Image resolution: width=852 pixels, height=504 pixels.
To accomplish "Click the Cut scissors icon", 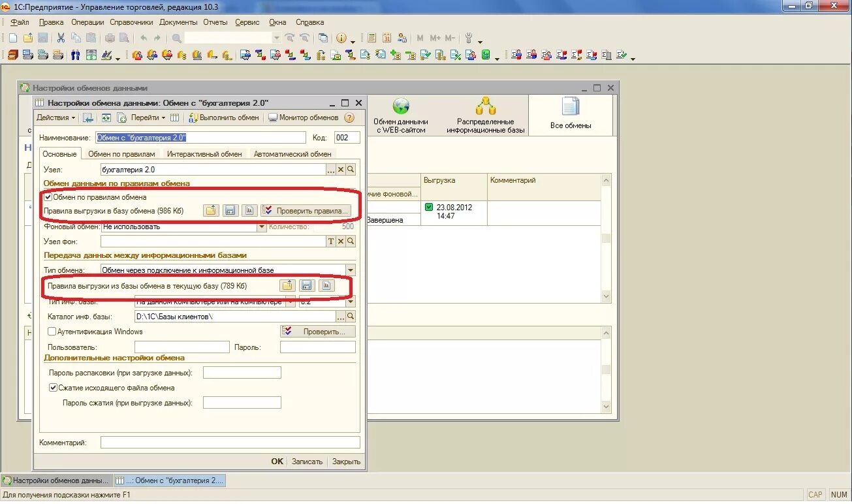I will (61, 39).
